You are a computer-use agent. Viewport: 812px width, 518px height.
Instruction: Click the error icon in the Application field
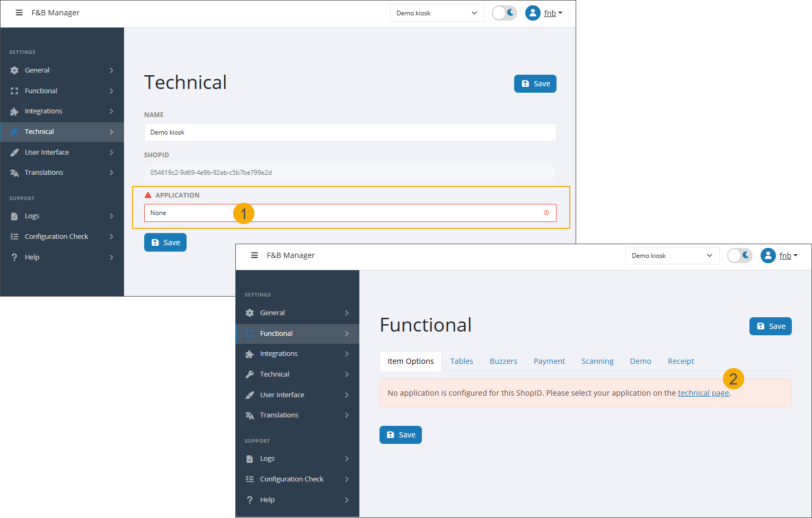[x=546, y=212]
